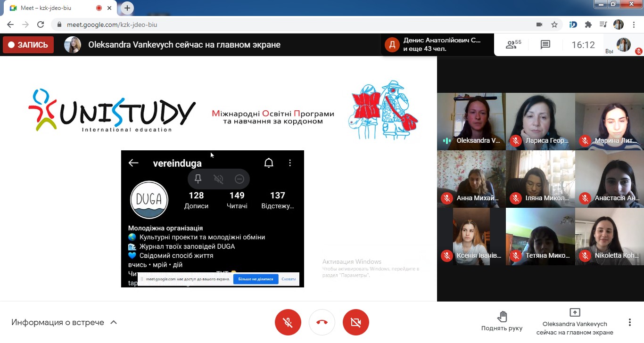This screenshot has height=343, width=644.
Task: Open the Chrome extensions puzzle icon
Action: (x=588, y=24)
